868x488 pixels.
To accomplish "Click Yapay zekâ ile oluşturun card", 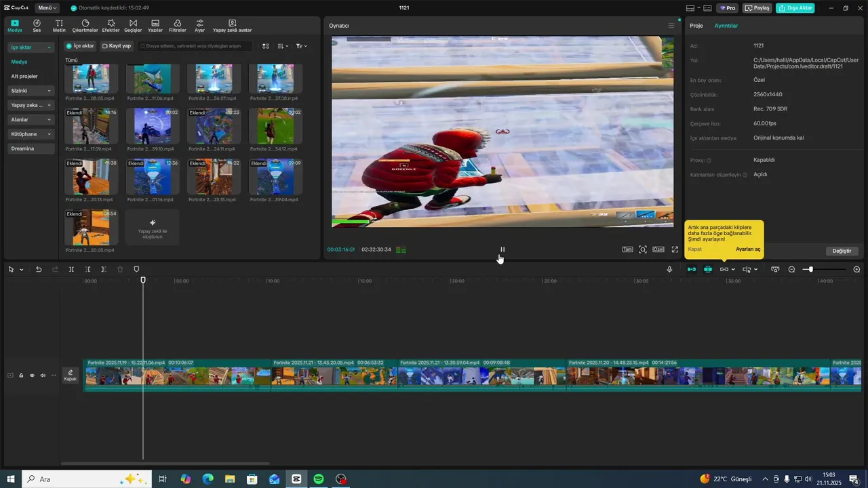I will (153, 228).
